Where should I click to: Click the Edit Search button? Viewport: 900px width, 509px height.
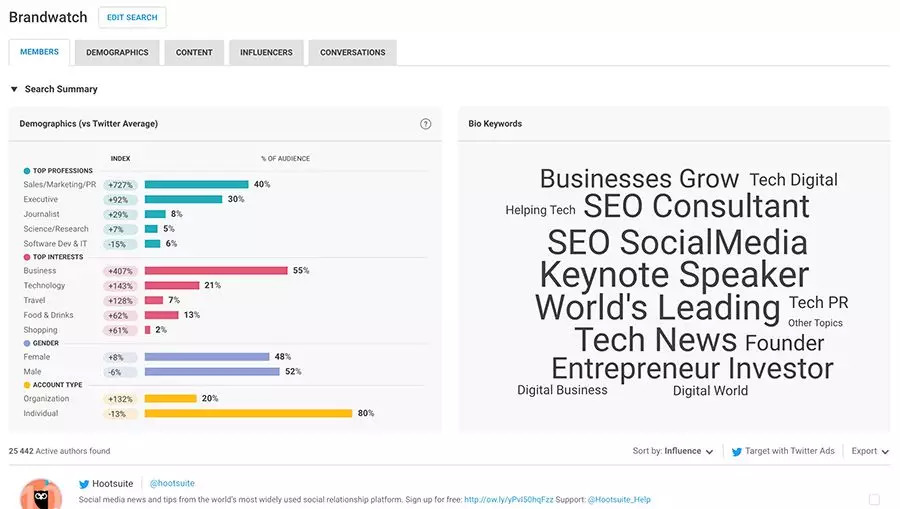[x=132, y=18]
